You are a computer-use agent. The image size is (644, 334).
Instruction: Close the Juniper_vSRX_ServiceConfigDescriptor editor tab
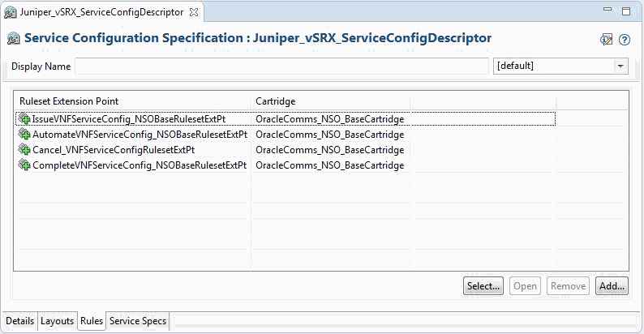coord(194,12)
